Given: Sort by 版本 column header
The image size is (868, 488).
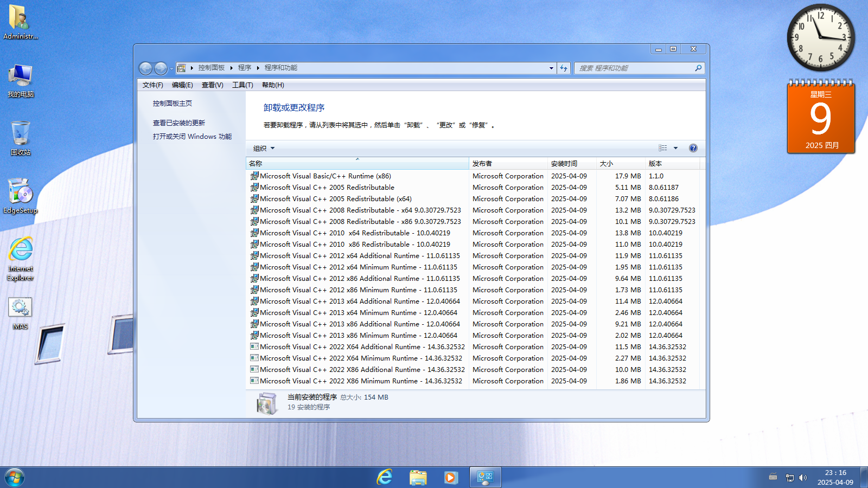Looking at the screenshot, I should tap(673, 163).
